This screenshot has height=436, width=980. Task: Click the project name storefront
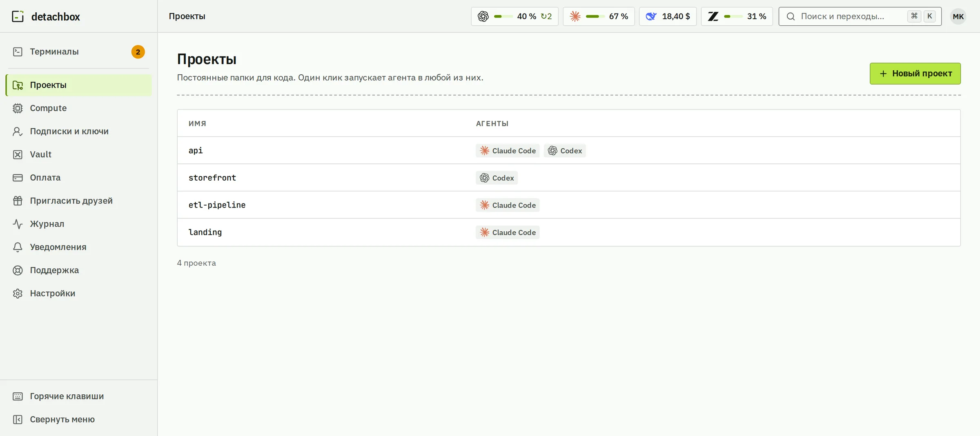[x=212, y=178]
